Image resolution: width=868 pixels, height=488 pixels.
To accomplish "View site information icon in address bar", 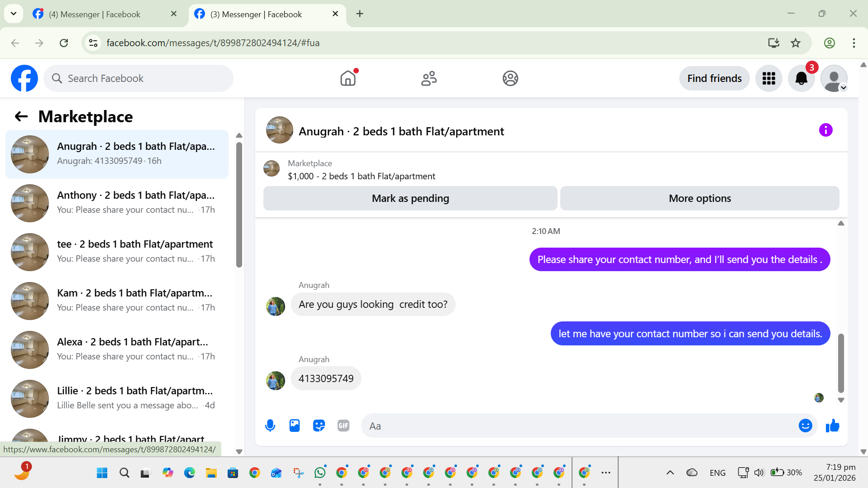I will point(93,43).
